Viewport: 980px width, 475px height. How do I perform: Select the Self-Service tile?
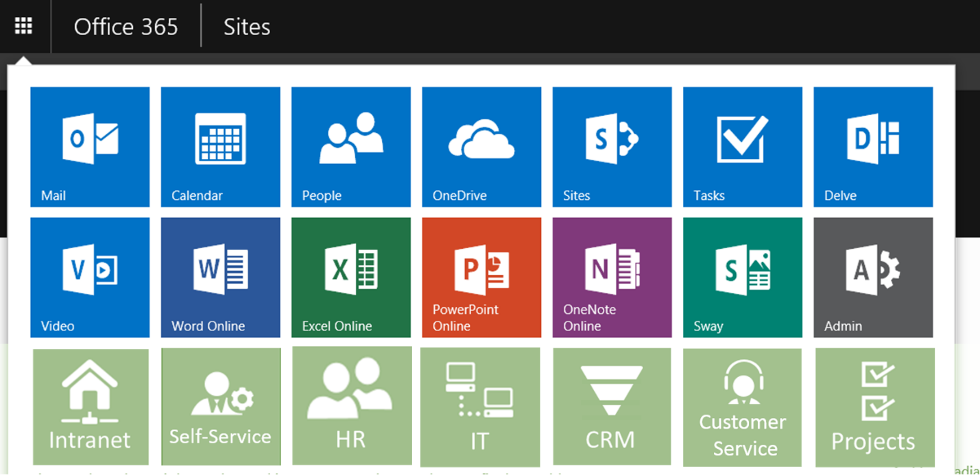click(221, 407)
